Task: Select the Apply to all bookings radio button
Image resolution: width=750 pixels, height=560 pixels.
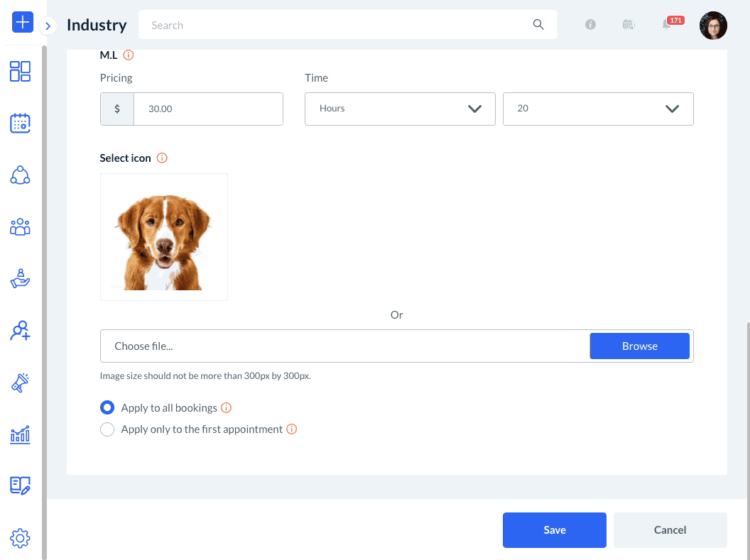Action: tap(107, 407)
